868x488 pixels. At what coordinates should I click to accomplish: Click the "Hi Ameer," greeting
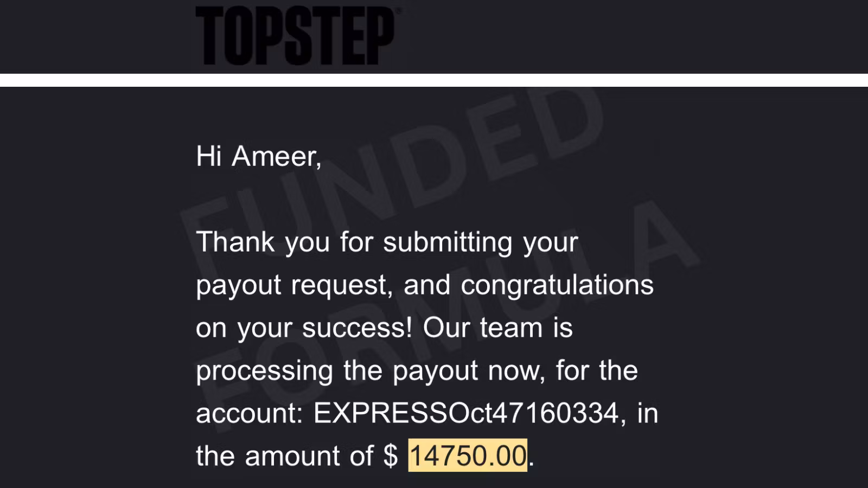pos(258,156)
